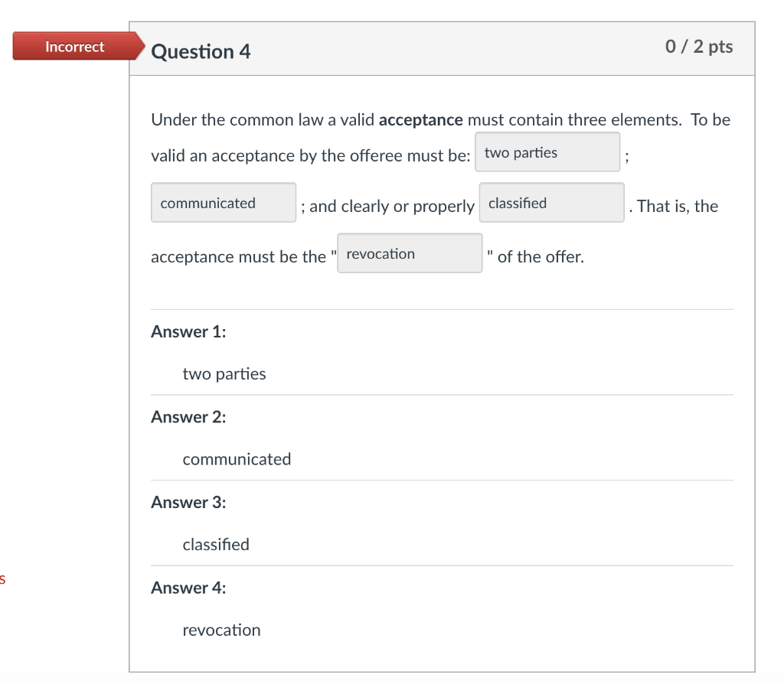Click the Answer 4 label
Screen dimensions: 784x681
click(188, 588)
